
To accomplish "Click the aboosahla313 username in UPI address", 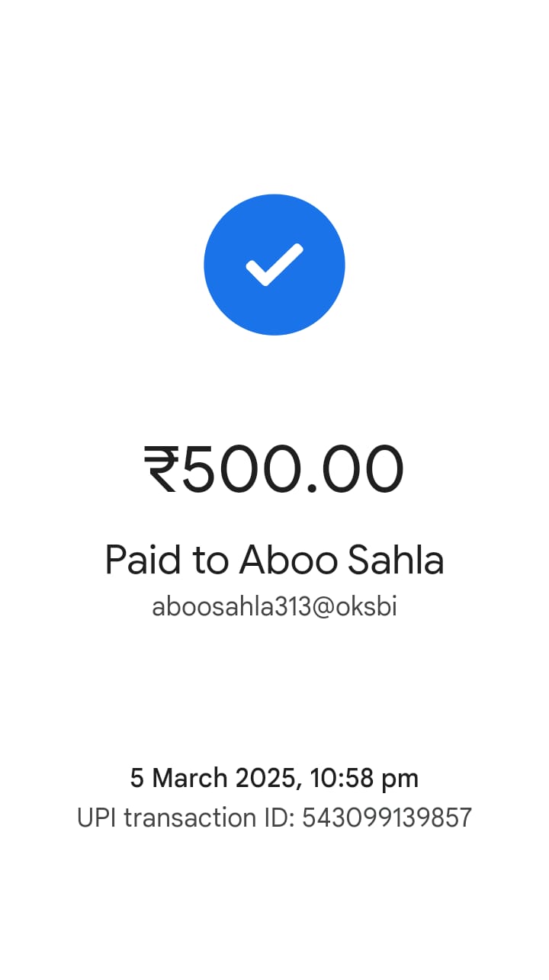I will (x=232, y=607).
